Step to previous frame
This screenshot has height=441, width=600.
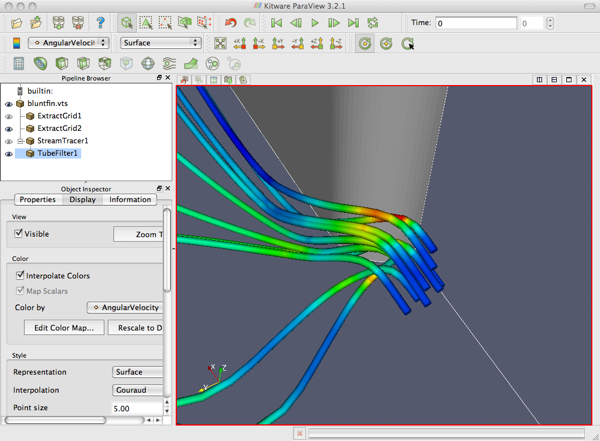[295, 23]
